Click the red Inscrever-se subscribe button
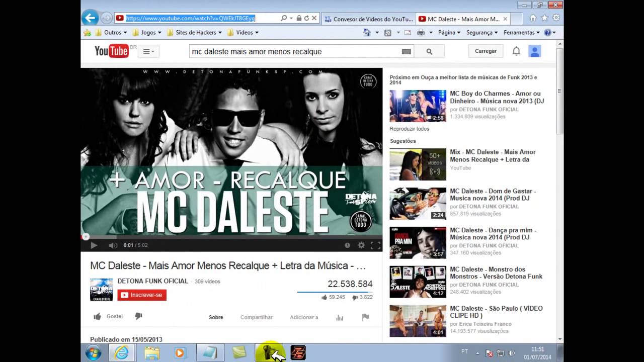 (x=142, y=295)
